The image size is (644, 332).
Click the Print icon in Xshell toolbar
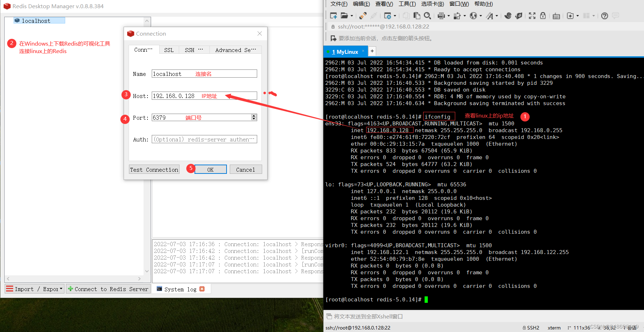point(441,16)
